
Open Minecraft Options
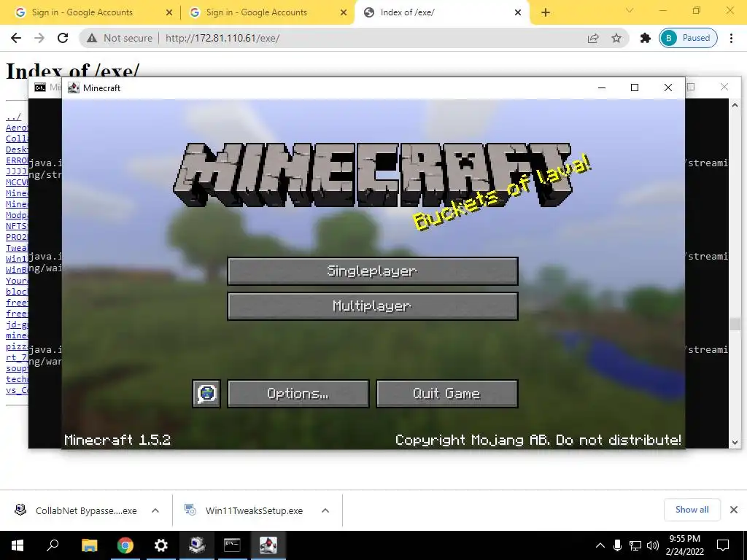[298, 393]
